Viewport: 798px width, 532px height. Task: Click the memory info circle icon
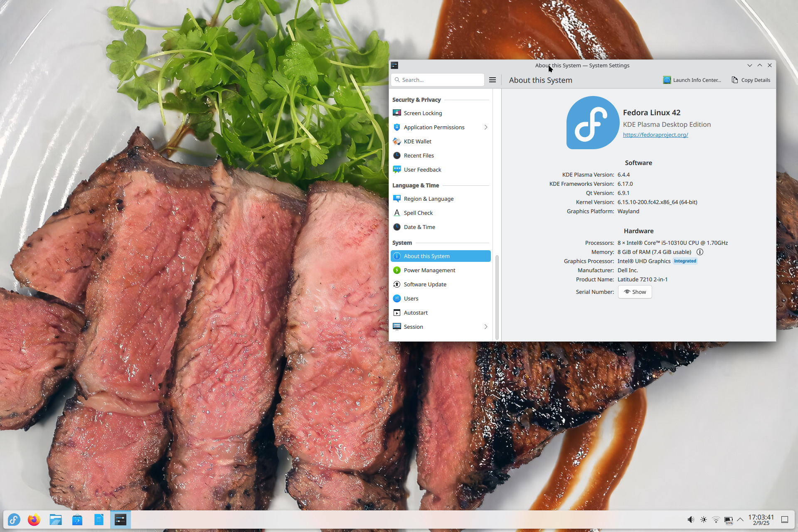[x=700, y=252]
